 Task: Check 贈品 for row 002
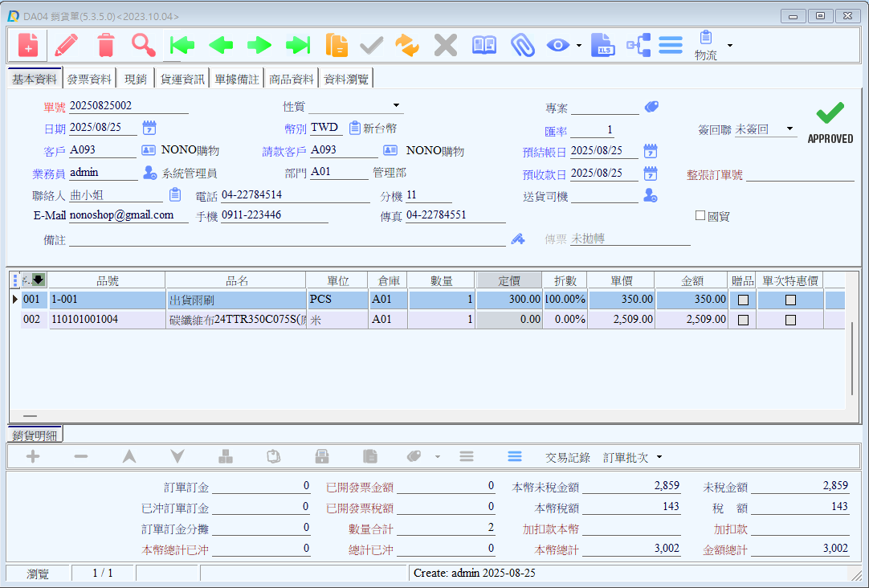(x=743, y=320)
